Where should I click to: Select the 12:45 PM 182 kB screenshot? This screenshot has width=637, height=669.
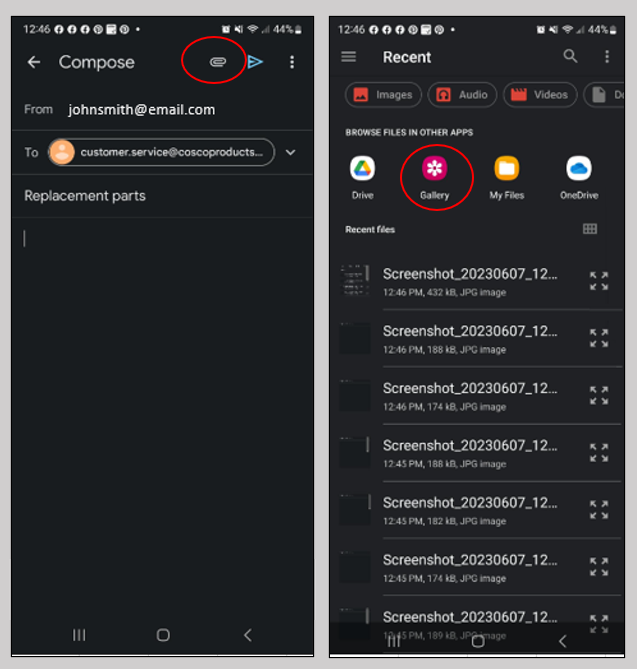pyautogui.click(x=480, y=510)
